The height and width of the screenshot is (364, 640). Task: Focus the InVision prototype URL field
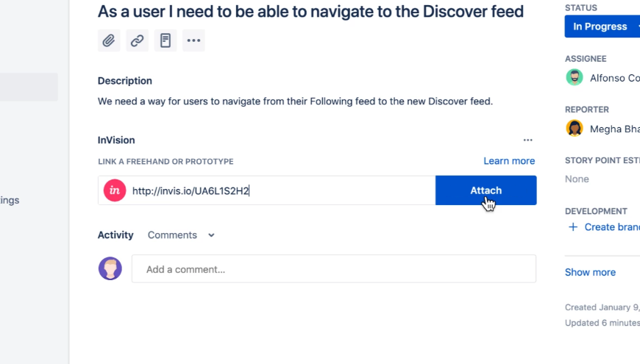click(x=280, y=190)
